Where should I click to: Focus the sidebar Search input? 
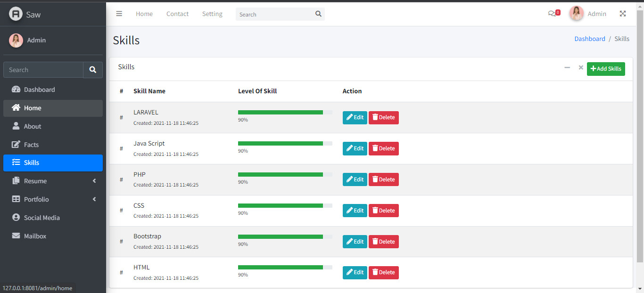pyautogui.click(x=43, y=70)
